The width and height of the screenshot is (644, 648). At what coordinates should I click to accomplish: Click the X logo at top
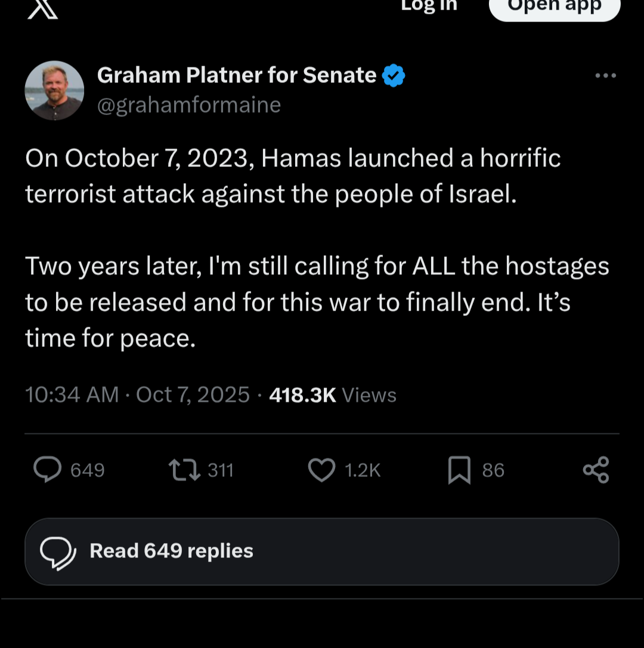(43, 7)
